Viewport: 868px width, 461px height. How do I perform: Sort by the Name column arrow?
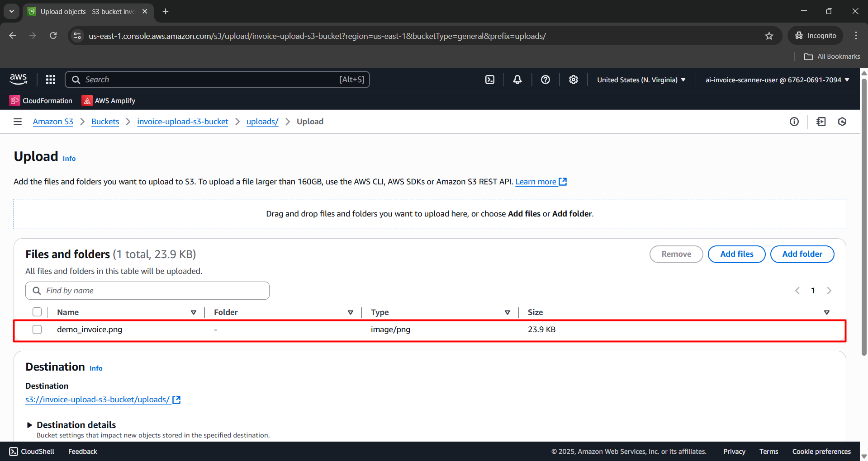pyautogui.click(x=194, y=312)
